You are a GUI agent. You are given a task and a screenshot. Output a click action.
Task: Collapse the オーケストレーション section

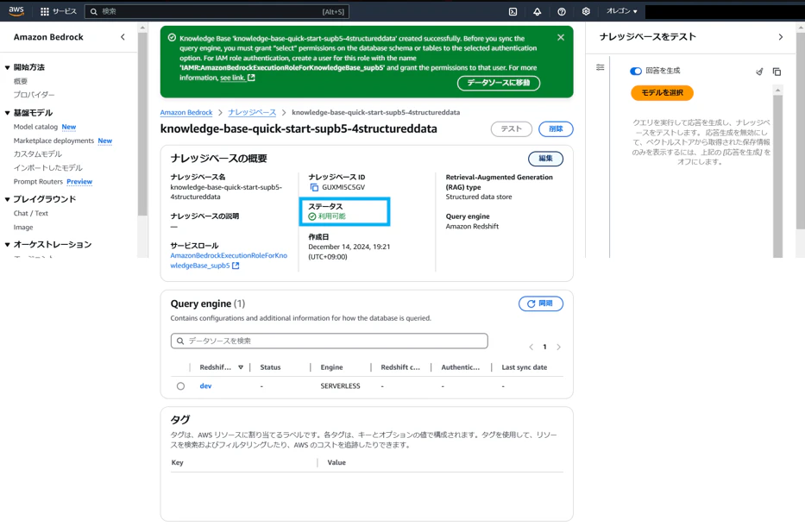point(7,245)
